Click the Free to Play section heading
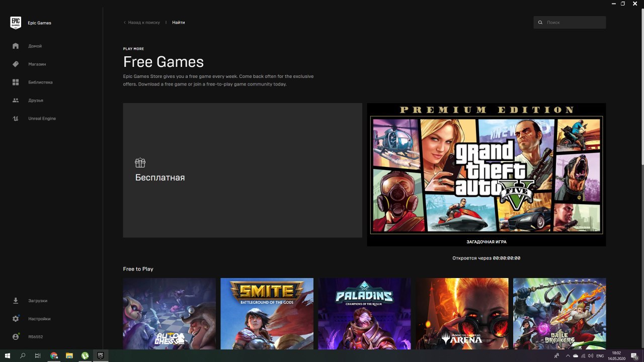 138,269
